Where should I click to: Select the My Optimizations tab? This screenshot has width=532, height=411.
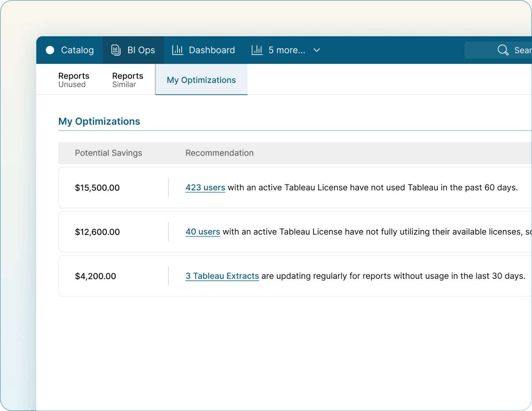(x=201, y=80)
